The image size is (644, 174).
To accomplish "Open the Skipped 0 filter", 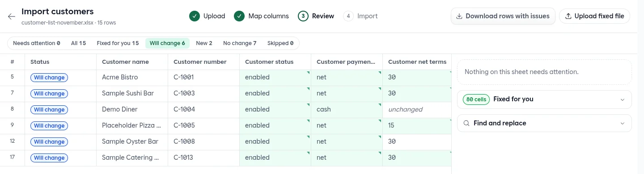I will (x=280, y=43).
